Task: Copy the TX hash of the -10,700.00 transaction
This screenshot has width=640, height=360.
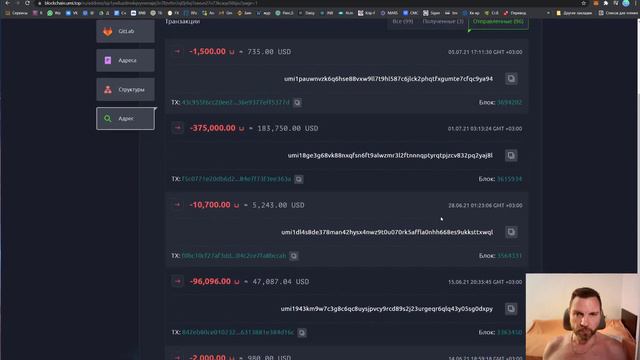Action: coord(294,256)
